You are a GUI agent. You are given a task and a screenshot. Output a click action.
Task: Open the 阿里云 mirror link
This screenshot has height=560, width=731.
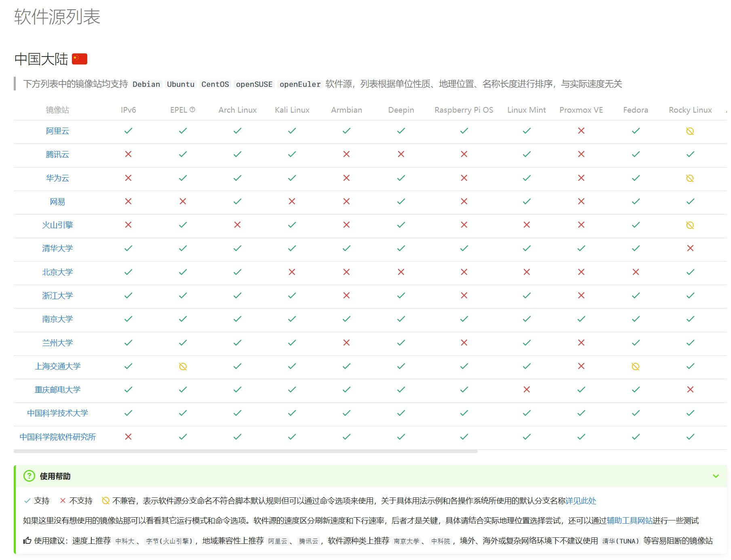click(57, 131)
